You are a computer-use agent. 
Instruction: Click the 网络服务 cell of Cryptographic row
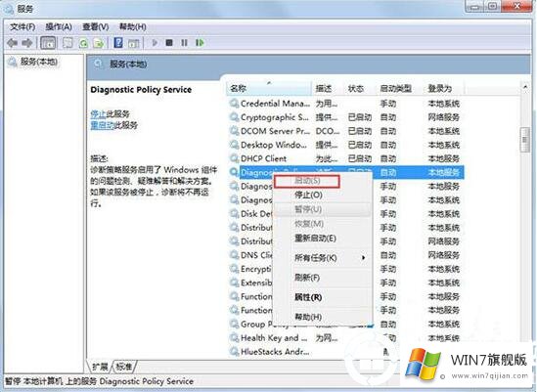[443, 117]
